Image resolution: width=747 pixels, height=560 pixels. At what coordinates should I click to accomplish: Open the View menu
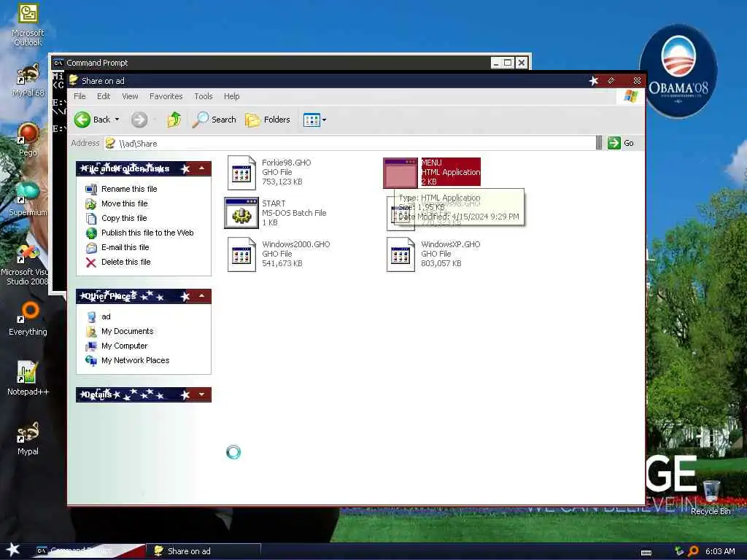[x=130, y=96]
